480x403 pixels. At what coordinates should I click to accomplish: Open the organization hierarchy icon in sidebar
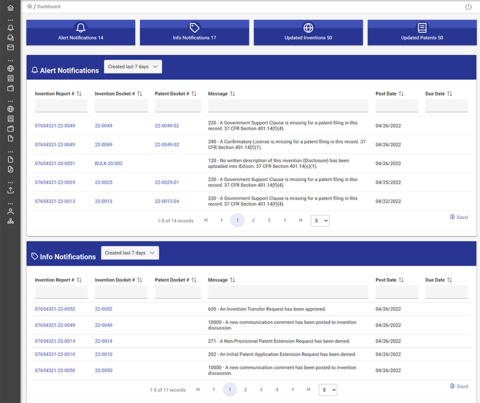click(11, 221)
